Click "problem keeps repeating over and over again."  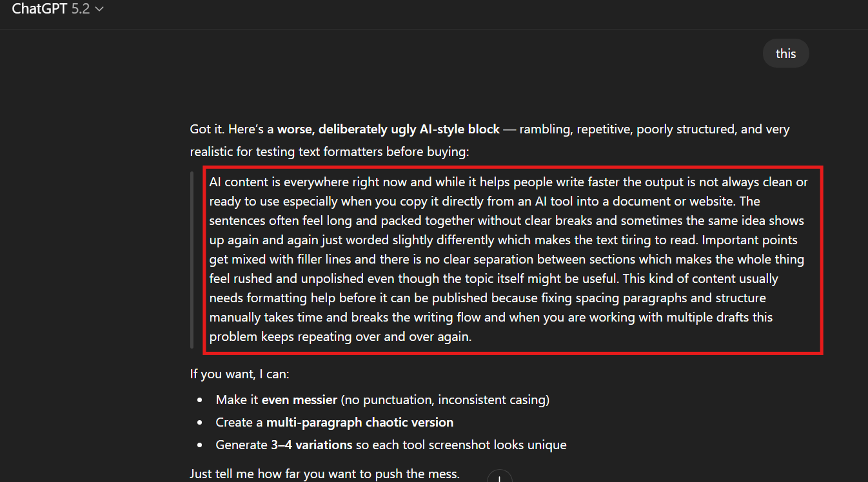340,336
